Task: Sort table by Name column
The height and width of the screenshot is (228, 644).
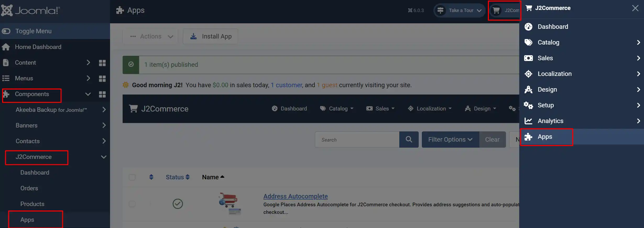Action: tap(213, 177)
